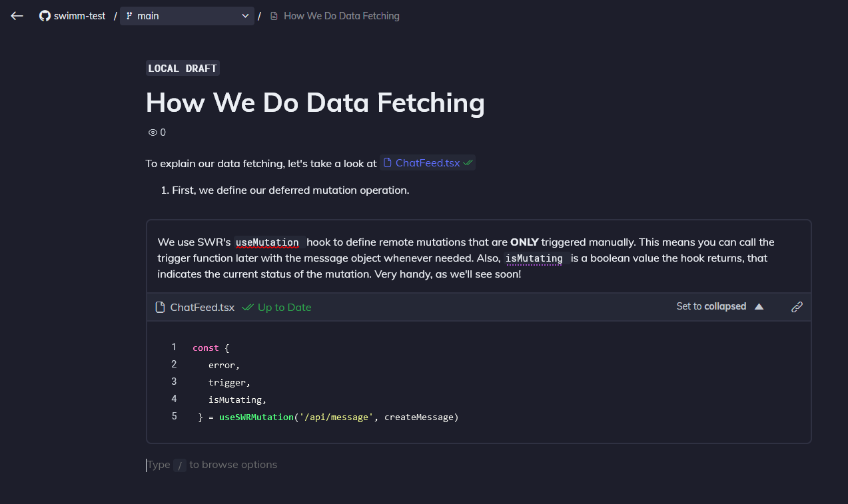
Task: Open the swimm-test repository breadcrumb
Action: (x=79, y=16)
